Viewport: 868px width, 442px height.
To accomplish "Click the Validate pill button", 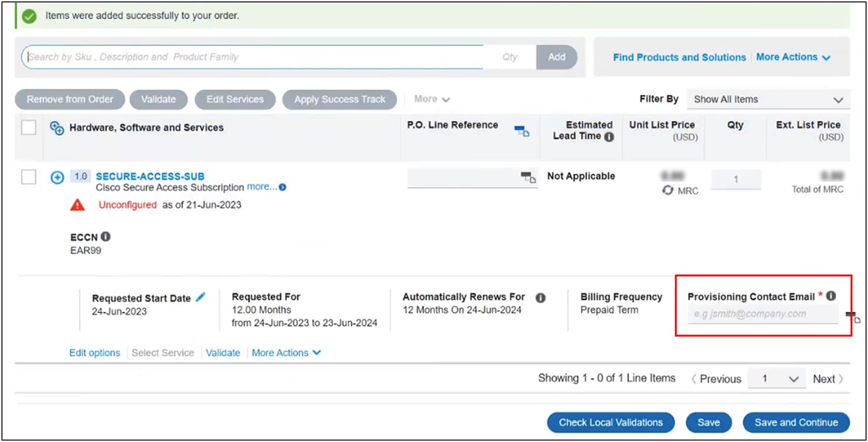I will 159,100.
